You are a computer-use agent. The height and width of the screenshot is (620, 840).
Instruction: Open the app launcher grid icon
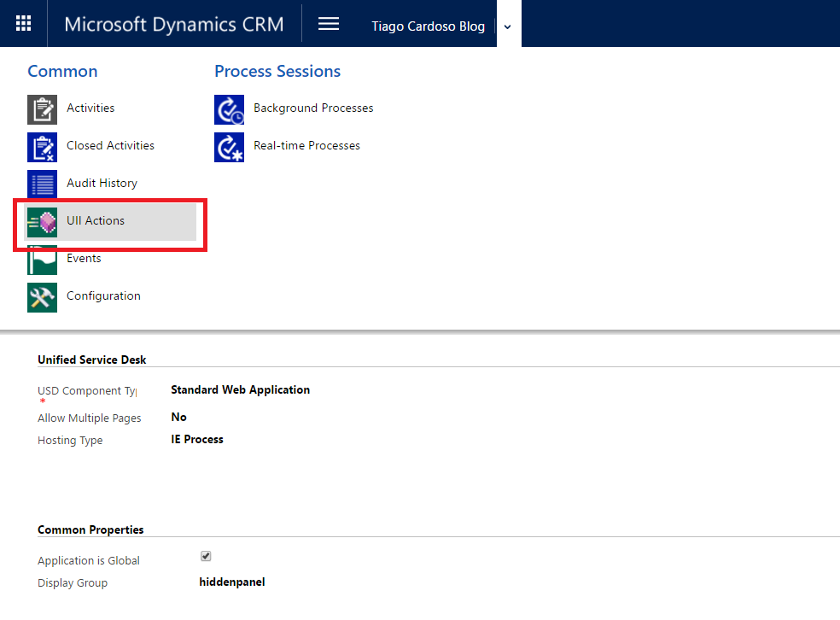(23, 23)
